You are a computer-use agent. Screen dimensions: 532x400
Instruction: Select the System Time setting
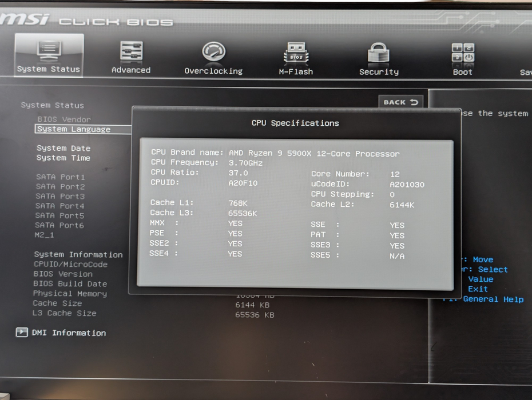63,158
